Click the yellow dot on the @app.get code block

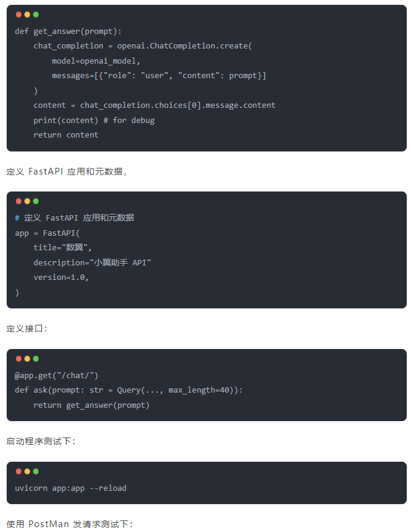point(27,359)
